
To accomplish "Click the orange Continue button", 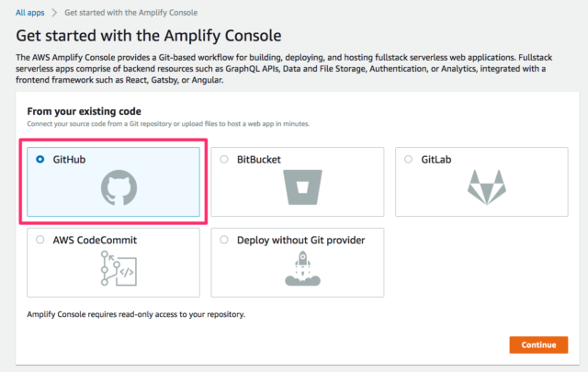I will pyautogui.click(x=538, y=344).
